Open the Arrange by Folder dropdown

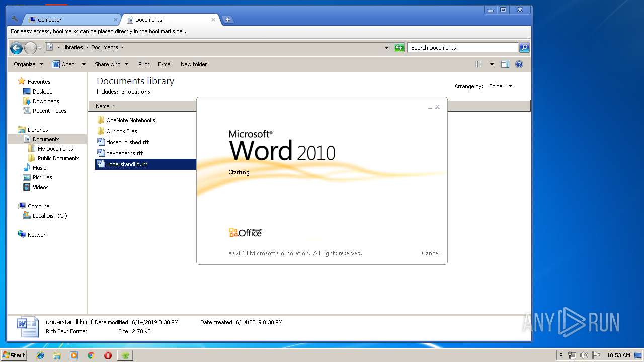tap(500, 86)
